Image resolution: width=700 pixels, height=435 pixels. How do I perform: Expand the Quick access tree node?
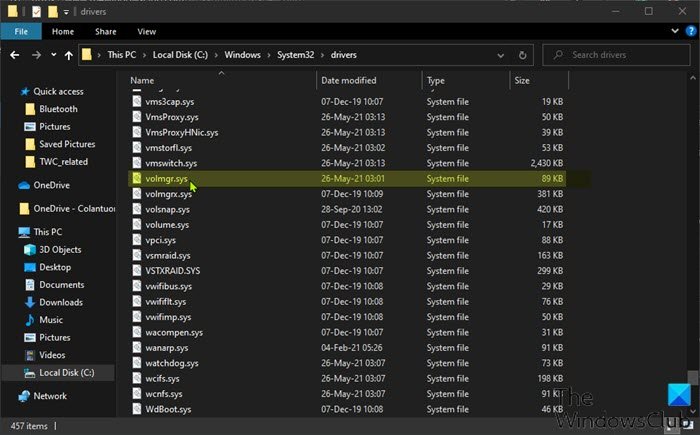[x=8, y=91]
